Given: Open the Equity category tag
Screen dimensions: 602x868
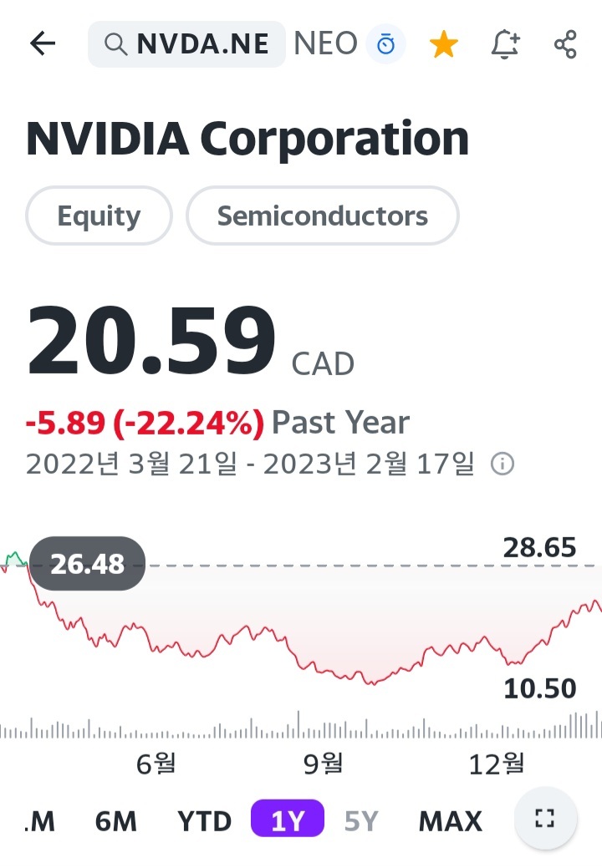Looking at the screenshot, I should pyautogui.click(x=99, y=216).
